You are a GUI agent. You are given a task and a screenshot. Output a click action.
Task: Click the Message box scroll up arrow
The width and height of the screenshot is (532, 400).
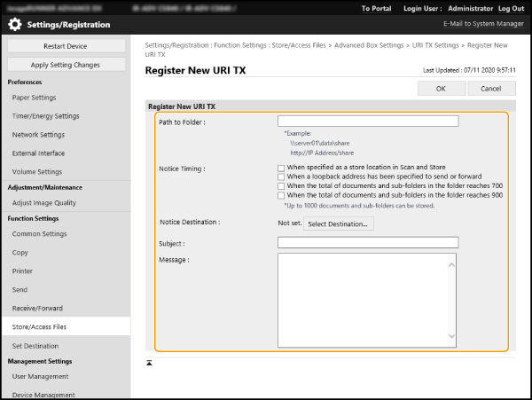450,264
